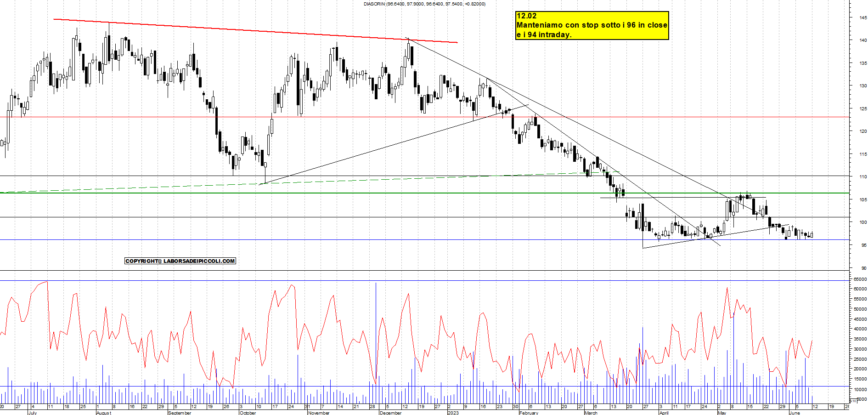This screenshot has width=868, height=415.
Task: Select the 40000 volume axis label
Action: coord(860,329)
